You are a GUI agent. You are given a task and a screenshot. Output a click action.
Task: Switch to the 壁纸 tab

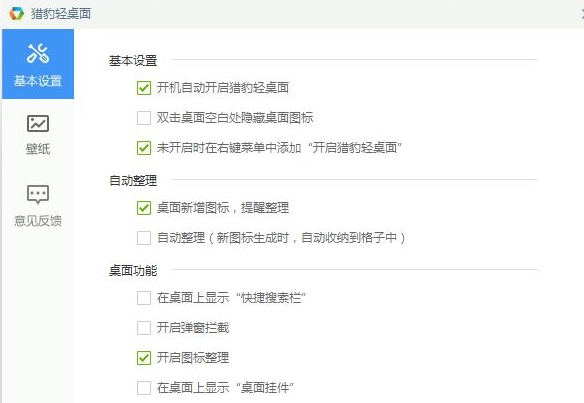[38, 134]
